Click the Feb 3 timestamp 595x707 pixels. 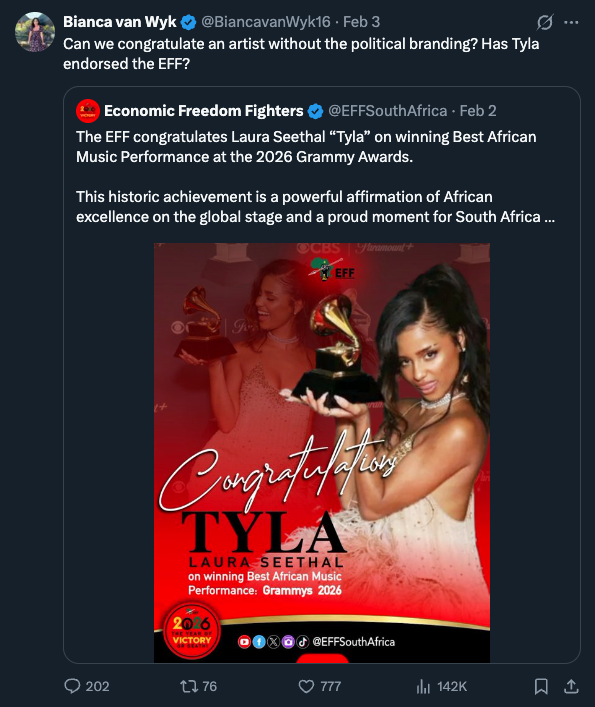pos(362,22)
